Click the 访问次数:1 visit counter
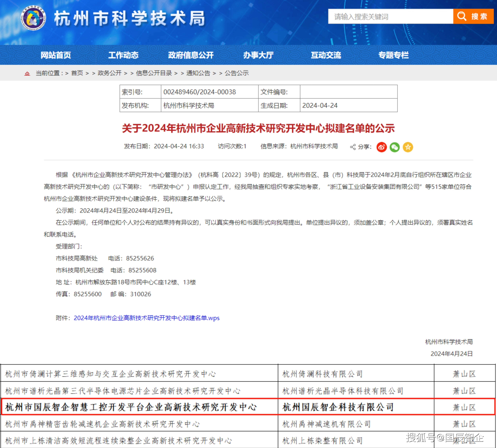The width and height of the screenshot is (497, 448). tap(232, 146)
